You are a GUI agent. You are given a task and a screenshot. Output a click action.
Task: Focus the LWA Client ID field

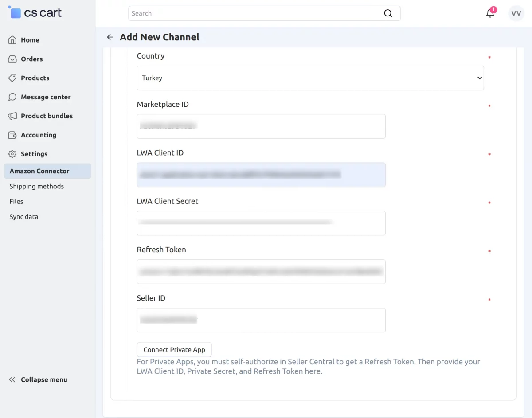[x=261, y=175]
